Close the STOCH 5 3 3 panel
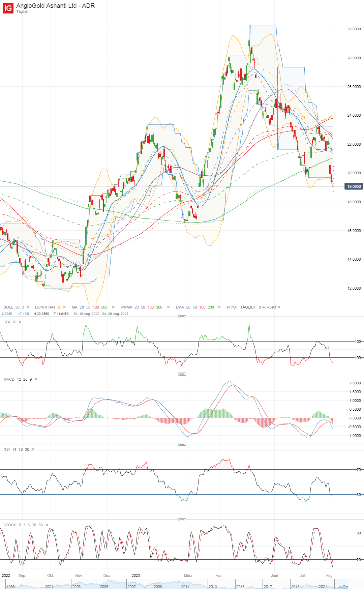 click(x=47, y=525)
